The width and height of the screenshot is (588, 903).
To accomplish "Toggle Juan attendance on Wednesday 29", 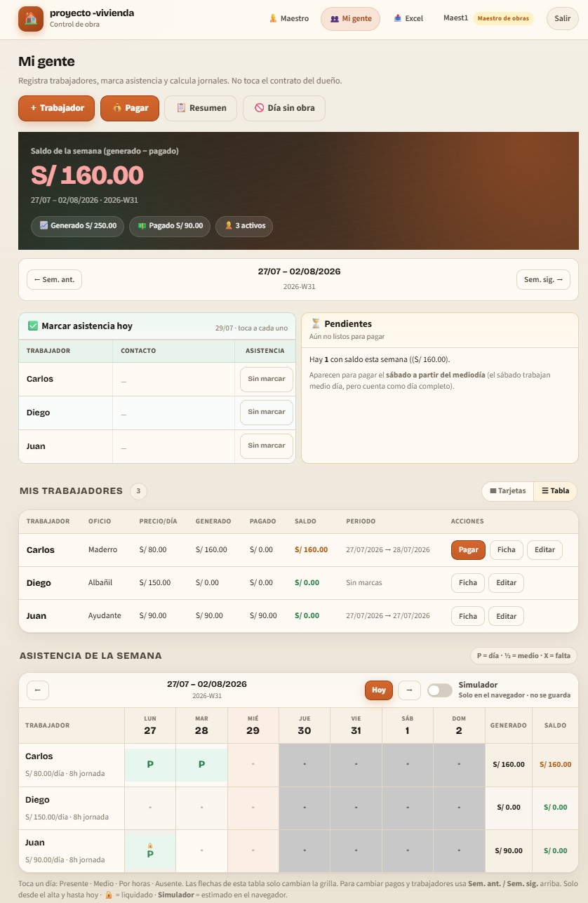I will point(253,850).
